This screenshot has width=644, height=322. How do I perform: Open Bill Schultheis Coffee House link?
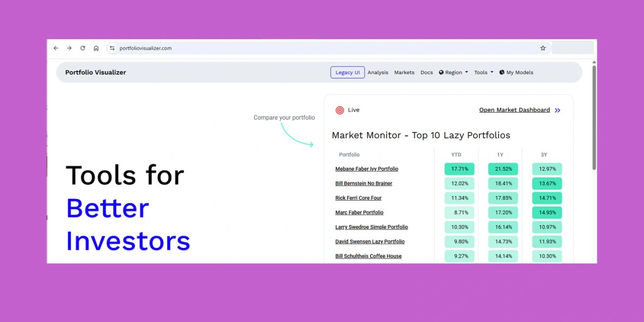click(368, 256)
